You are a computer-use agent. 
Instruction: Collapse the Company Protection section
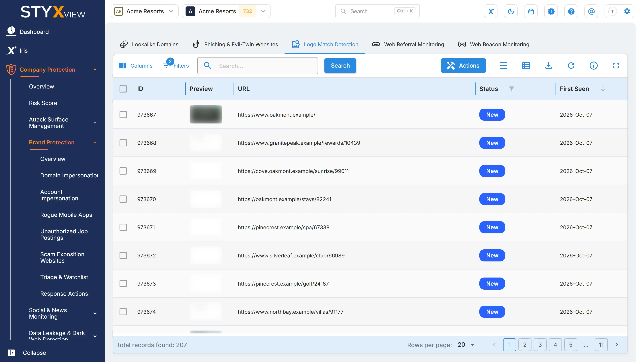pos(95,70)
